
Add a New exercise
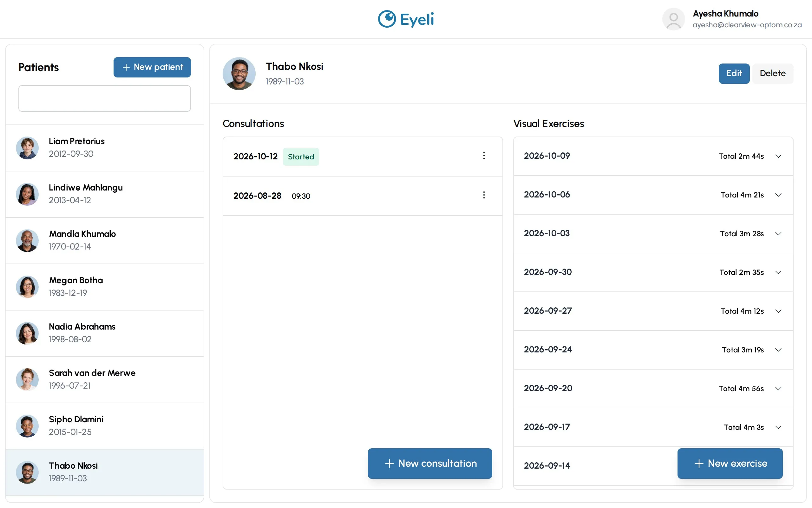(730, 463)
